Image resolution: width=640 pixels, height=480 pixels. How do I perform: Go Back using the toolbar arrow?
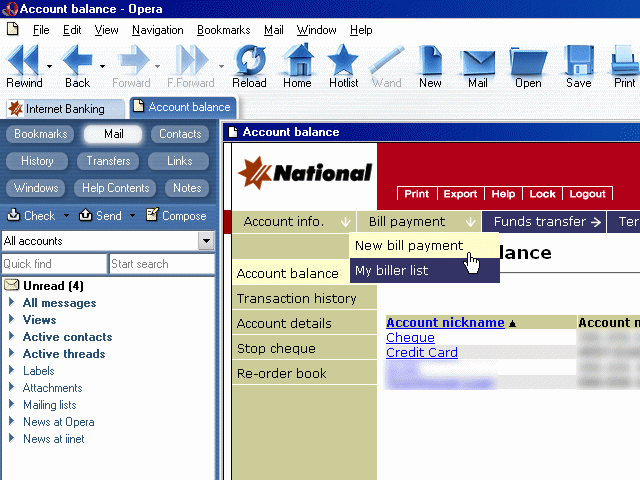click(x=77, y=60)
